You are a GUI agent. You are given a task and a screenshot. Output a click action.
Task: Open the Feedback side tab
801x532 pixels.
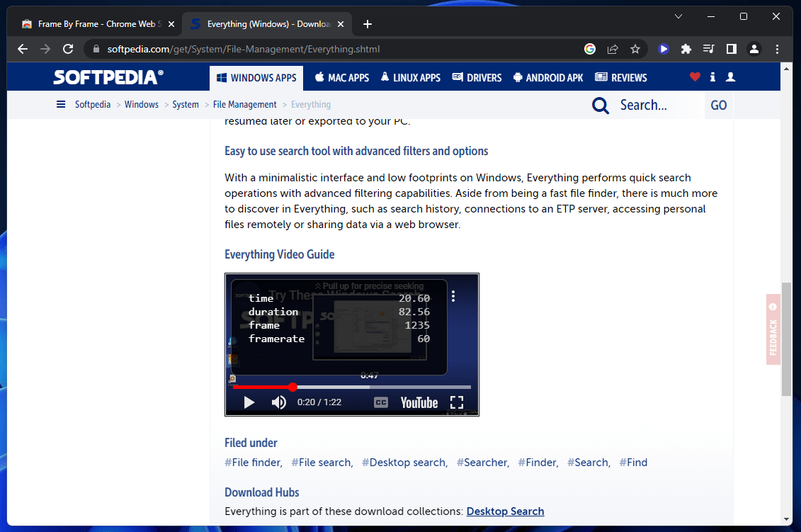pyautogui.click(x=773, y=329)
